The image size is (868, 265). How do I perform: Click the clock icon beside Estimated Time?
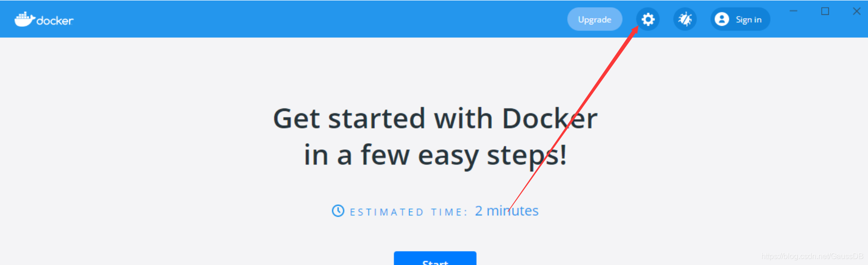pyautogui.click(x=338, y=211)
